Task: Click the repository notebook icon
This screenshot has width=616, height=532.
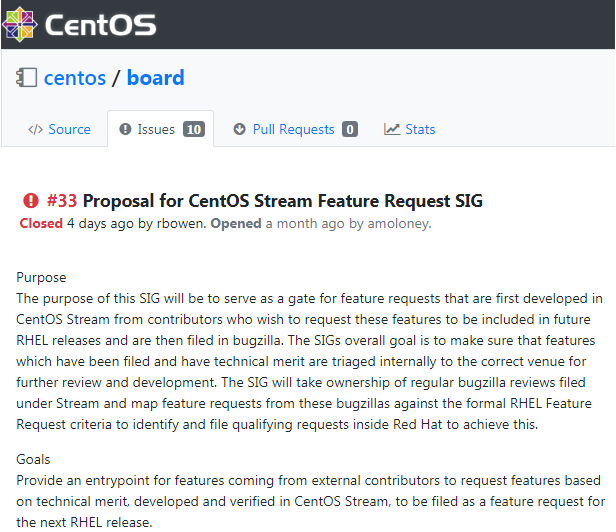Action: tap(26, 77)
